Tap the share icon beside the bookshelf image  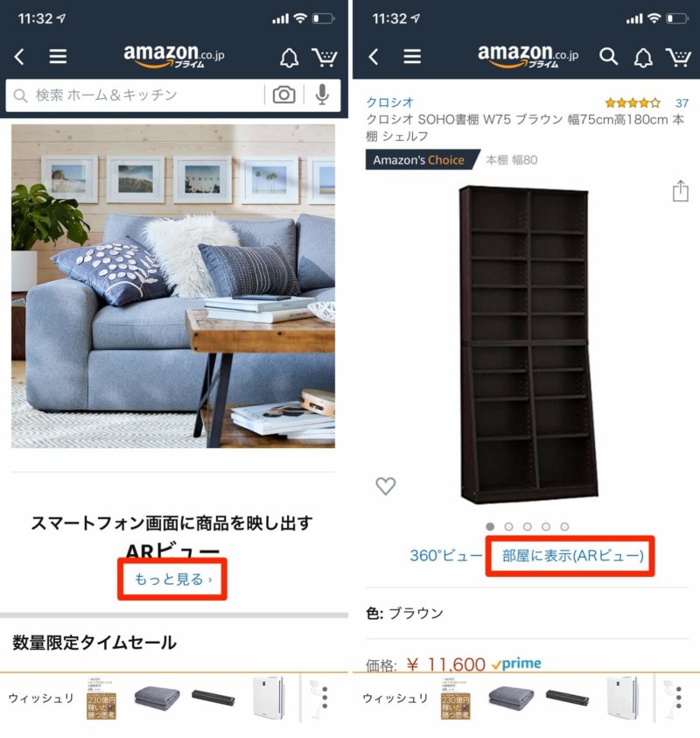pyautogui.click(x=680, y=191)
